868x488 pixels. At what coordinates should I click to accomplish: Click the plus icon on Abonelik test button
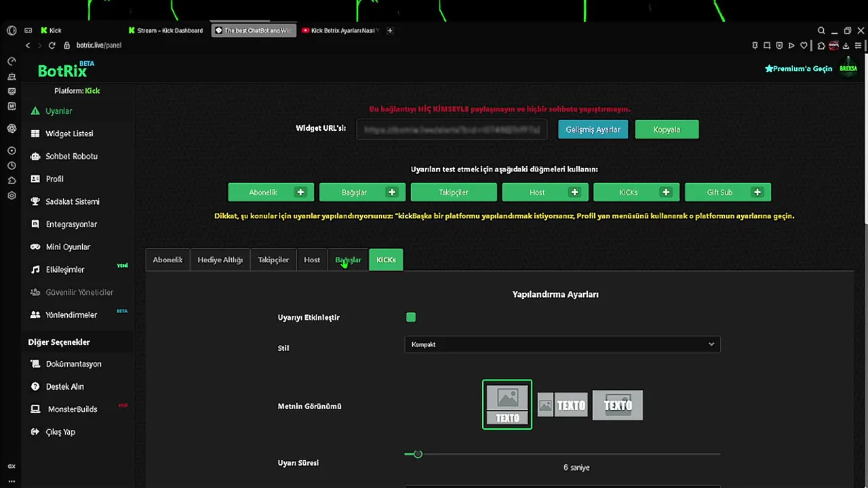[x=300, y=192]
